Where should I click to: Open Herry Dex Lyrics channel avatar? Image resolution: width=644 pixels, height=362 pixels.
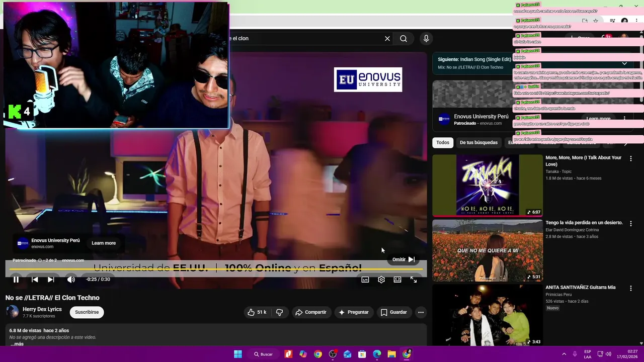coord(12,312)
